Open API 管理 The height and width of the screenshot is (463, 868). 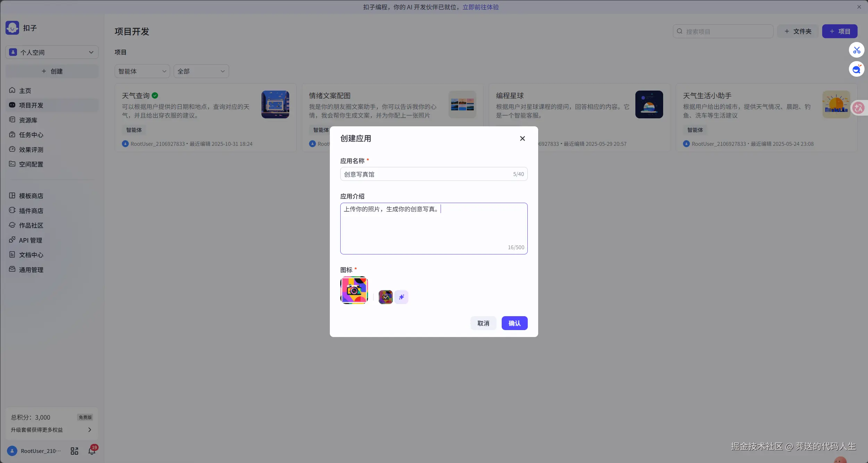pos(52,240)
